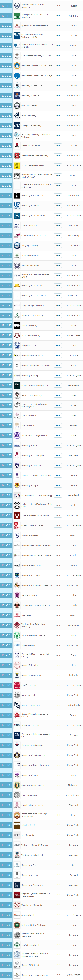Image resolution: width=83 pixels, height=980 pixels.
Task: Click the LMU München logo
Action: [17, 16]
